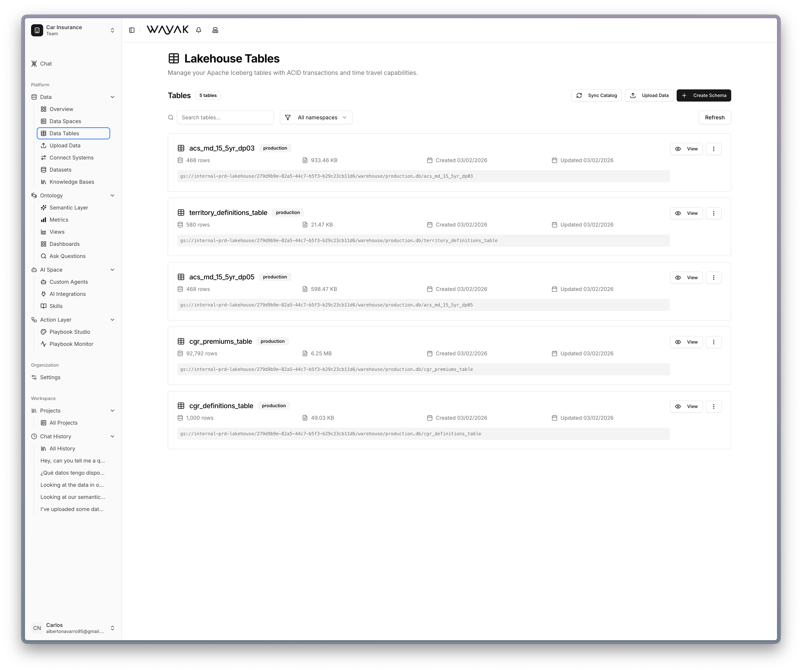Go to Dashboards
802x672 pixels.
point(73,244)
